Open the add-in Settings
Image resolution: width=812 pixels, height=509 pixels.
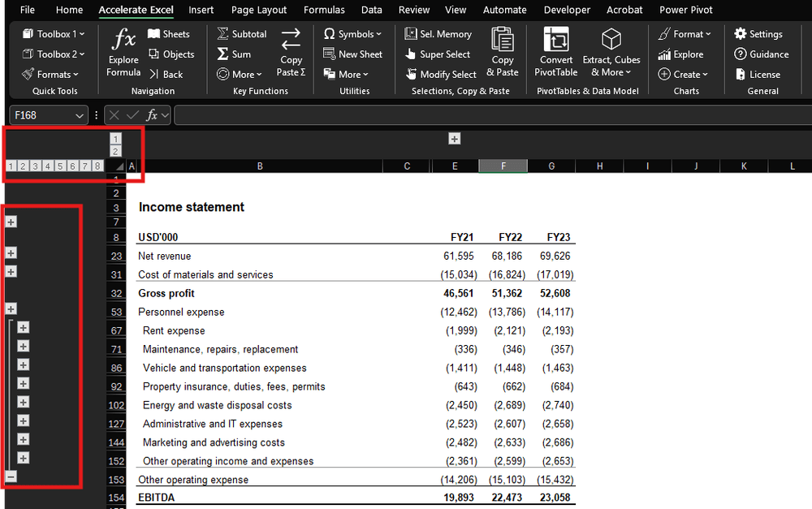pos(760,33)
